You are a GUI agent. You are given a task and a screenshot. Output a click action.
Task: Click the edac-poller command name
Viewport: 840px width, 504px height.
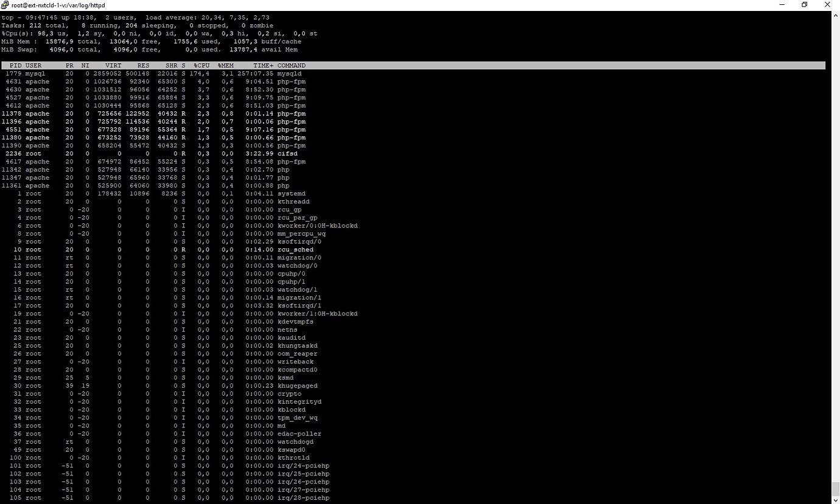pos(299,433)
